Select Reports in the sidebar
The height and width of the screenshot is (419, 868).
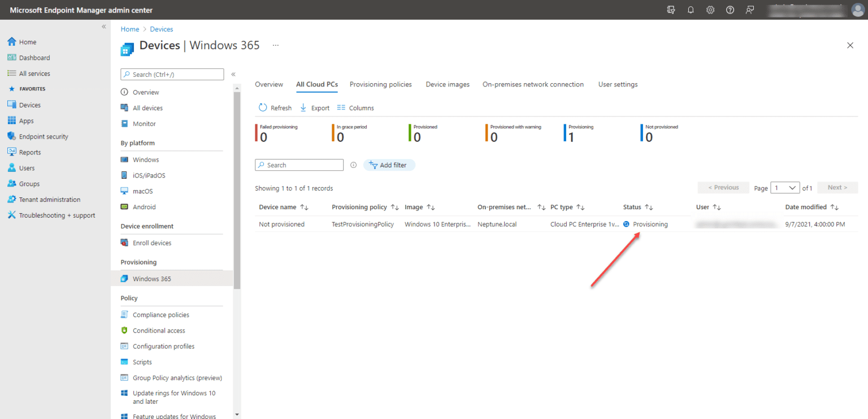30,152
